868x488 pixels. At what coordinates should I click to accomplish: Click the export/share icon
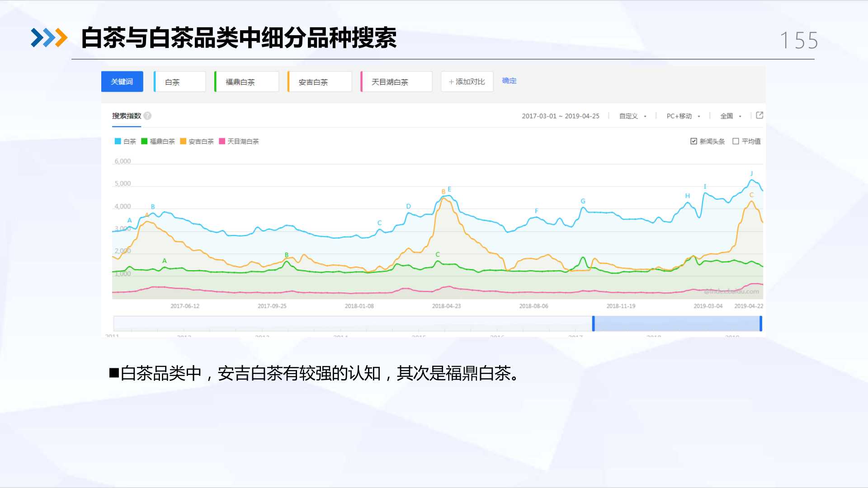(x=759, y=116)
